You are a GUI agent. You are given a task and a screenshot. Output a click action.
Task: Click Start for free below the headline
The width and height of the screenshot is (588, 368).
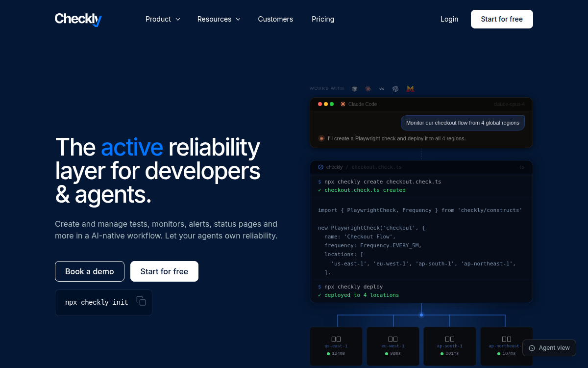[x=164, y=271]
